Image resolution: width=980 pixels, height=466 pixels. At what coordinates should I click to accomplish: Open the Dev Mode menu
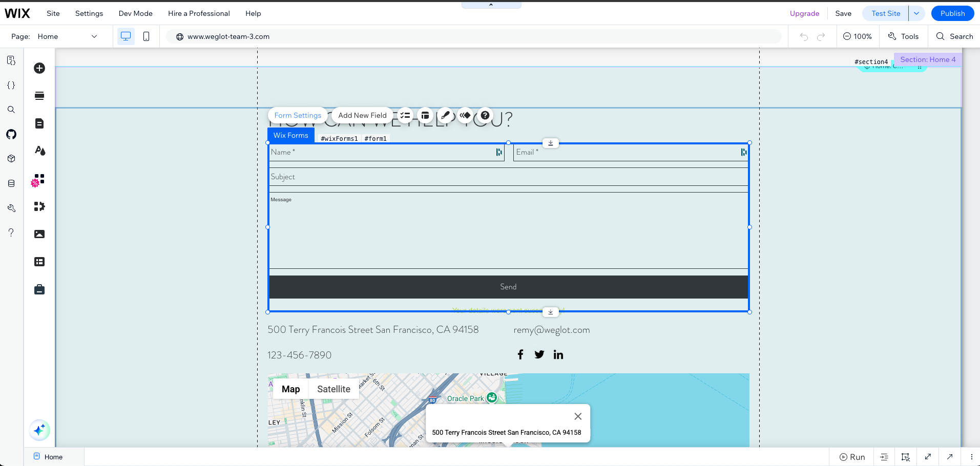point(135,13)
